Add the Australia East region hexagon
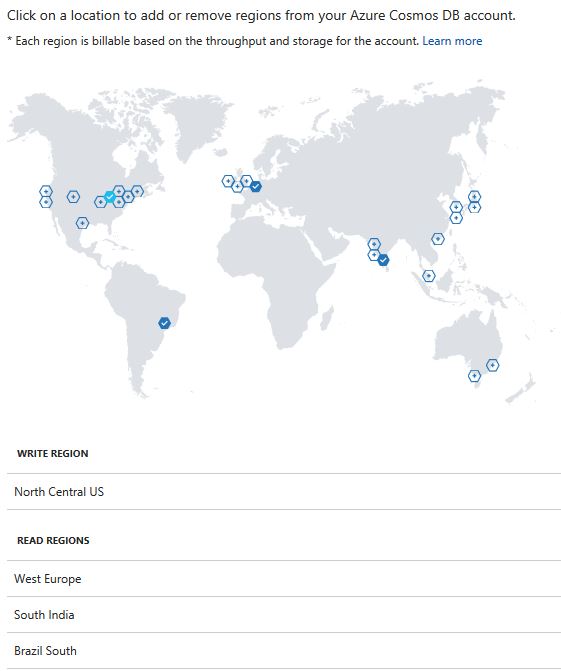 point(493,365)
